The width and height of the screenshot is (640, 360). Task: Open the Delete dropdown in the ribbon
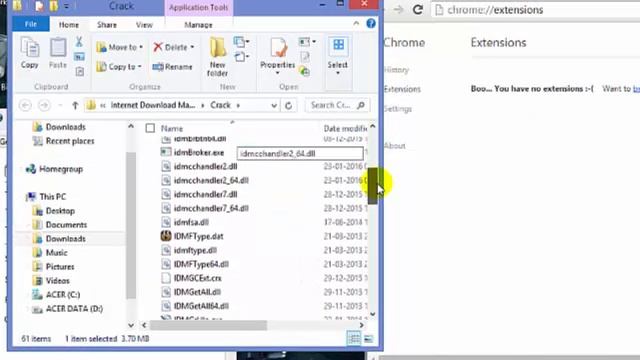tap(173, 47)
